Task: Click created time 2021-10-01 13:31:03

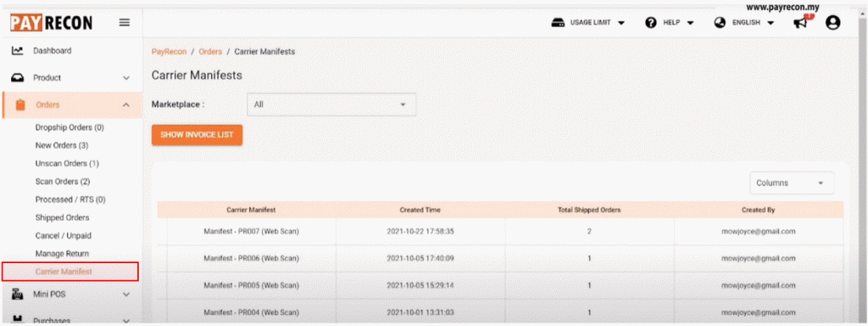Action: [x=420, y=312]
